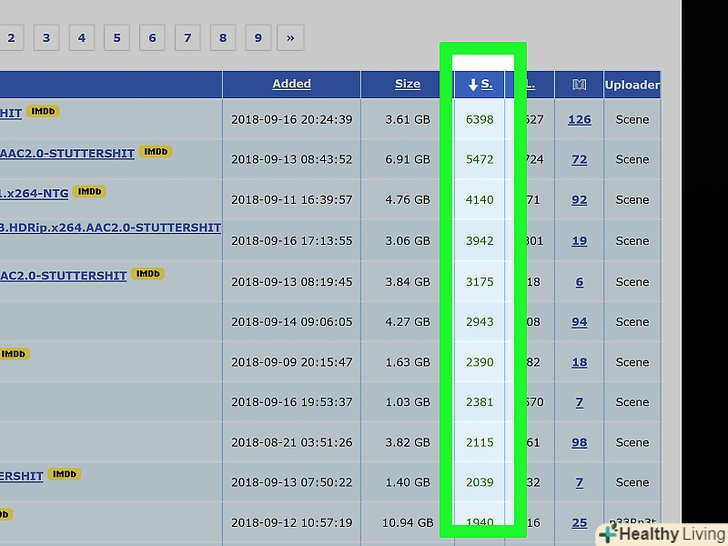Open the 126 comments link
Viewport: 728px width, 546px height.
point(579,120)
